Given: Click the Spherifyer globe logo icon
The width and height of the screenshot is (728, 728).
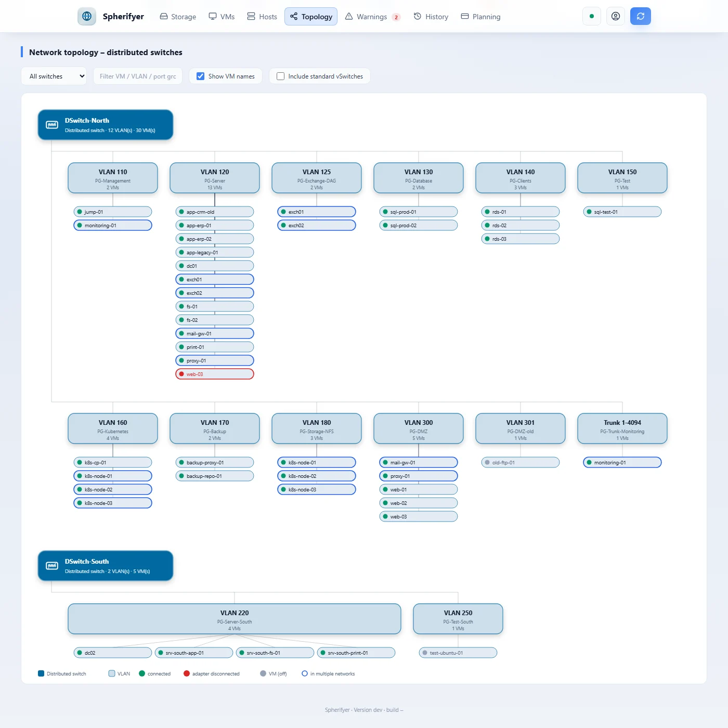Looking at the screenshot, I should click(87, 16).
